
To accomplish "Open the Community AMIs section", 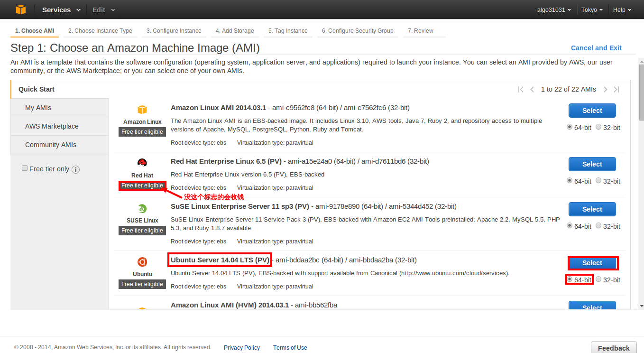I will pos(60,145).
